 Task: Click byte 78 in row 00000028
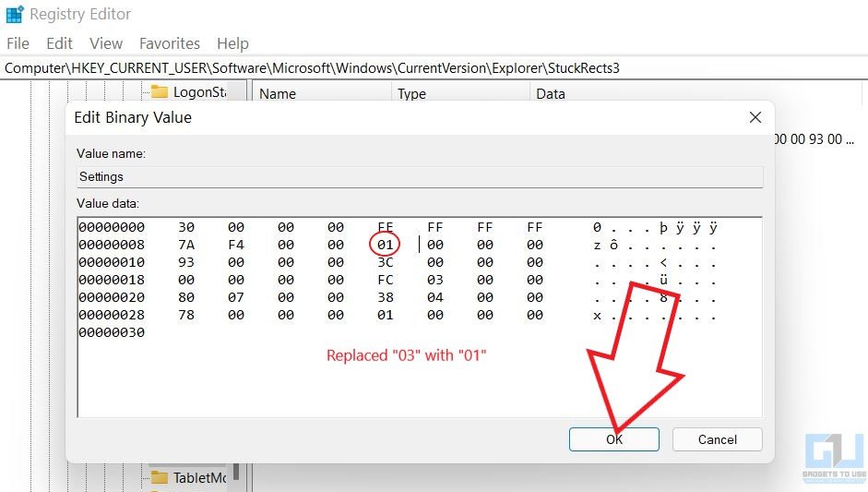186,315
